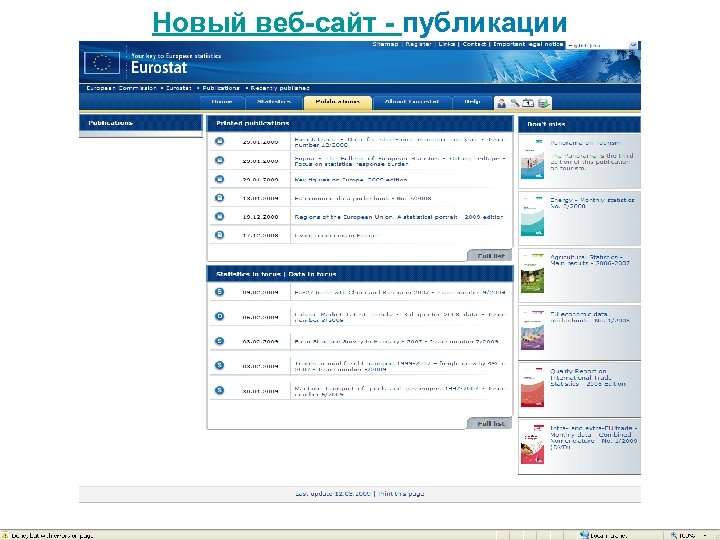
Task: Click Full list under Statistics in focus
Action: [490, 423]
